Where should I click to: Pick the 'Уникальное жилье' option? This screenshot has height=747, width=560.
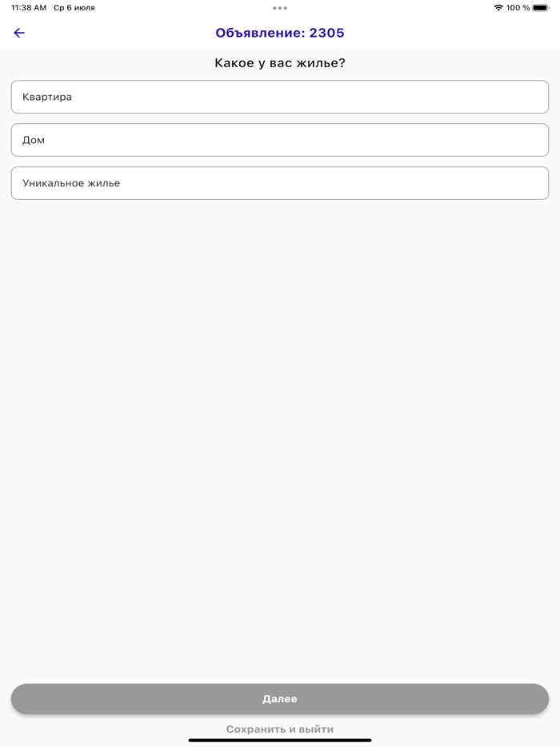(280, 183)
